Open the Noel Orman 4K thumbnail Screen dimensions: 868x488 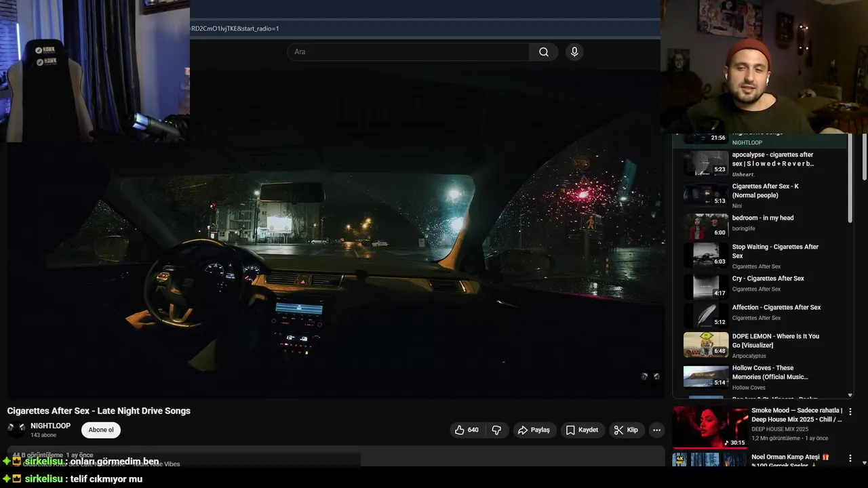point(710,460)
